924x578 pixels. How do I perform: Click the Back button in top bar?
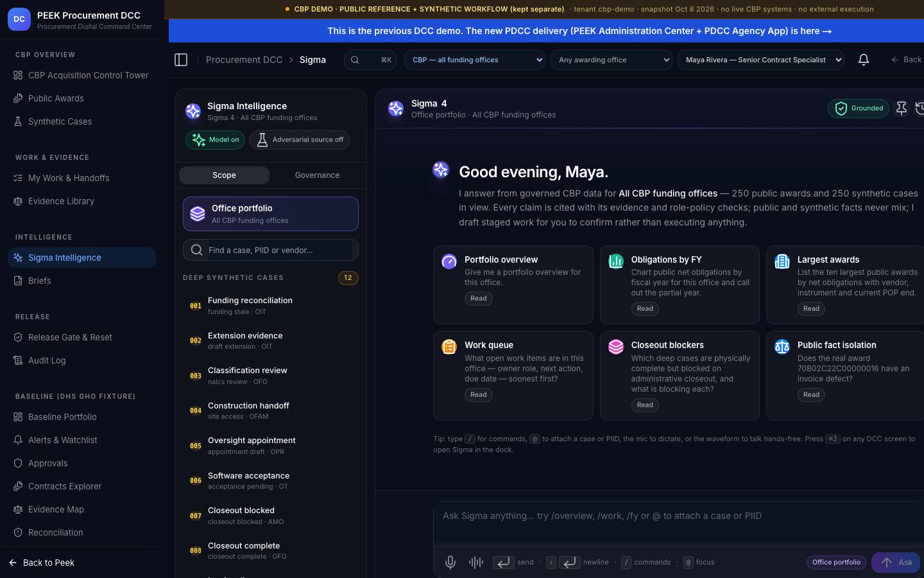906,60
